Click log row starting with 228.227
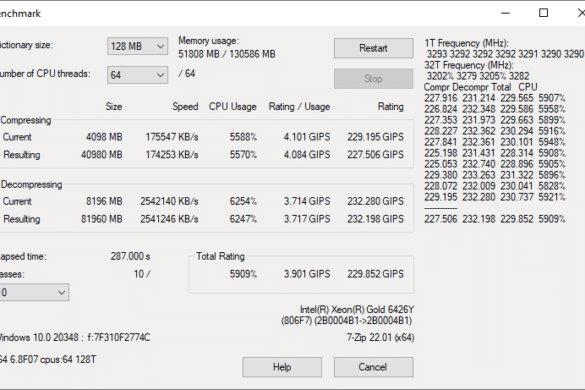This screenshot has width=585, height=390. (x=495, y=131)
